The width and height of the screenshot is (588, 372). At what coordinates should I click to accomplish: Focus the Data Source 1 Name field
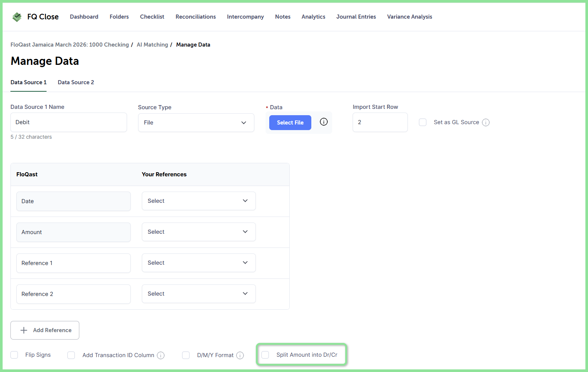pyautogui.click(x=69, y=122)
